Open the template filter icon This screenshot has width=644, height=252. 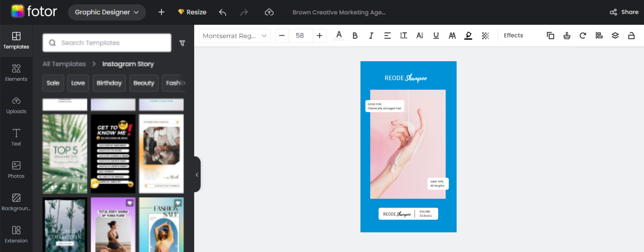tap(182, 43)
